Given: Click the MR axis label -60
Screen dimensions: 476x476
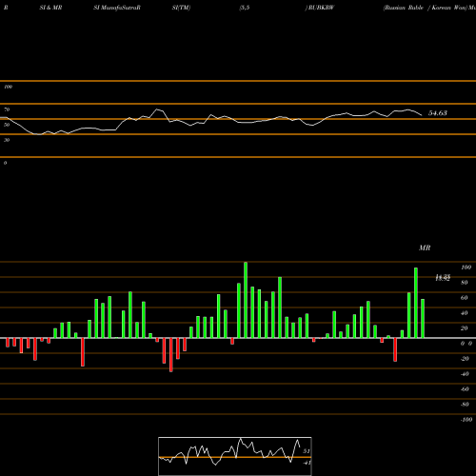Looking at the screenshot, I should point(465,389).
